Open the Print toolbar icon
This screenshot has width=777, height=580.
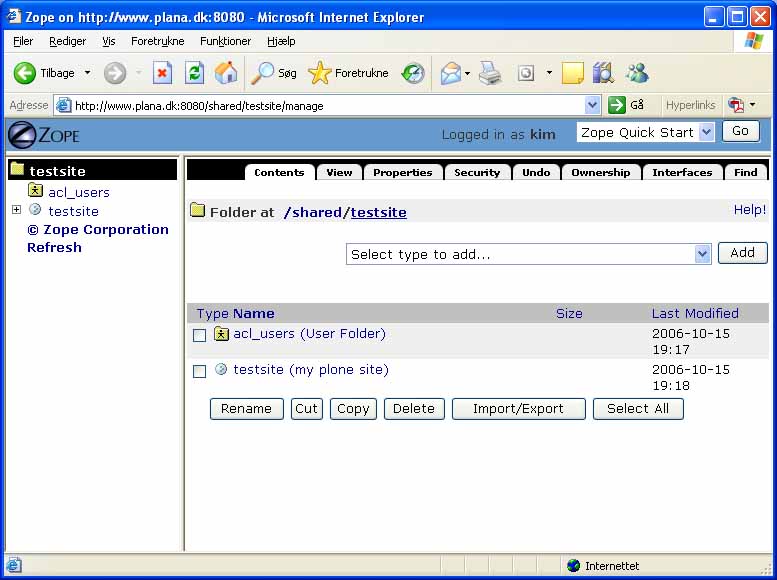[489, 73]
